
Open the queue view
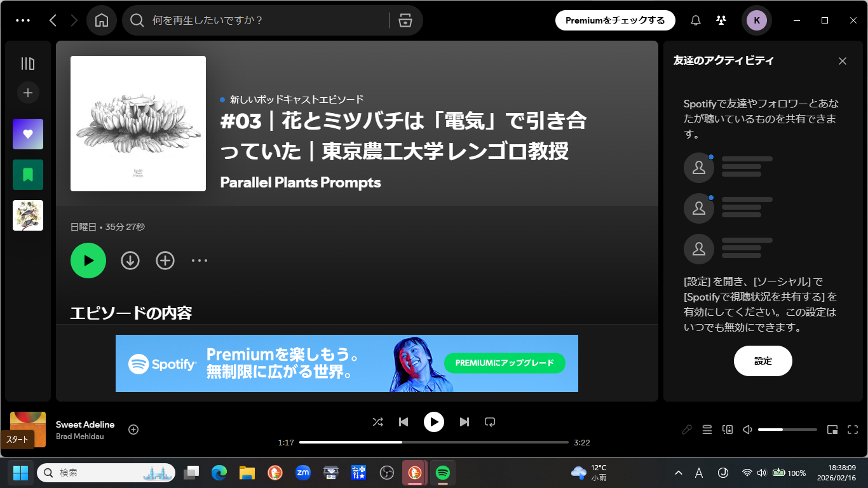click(707, 430)
